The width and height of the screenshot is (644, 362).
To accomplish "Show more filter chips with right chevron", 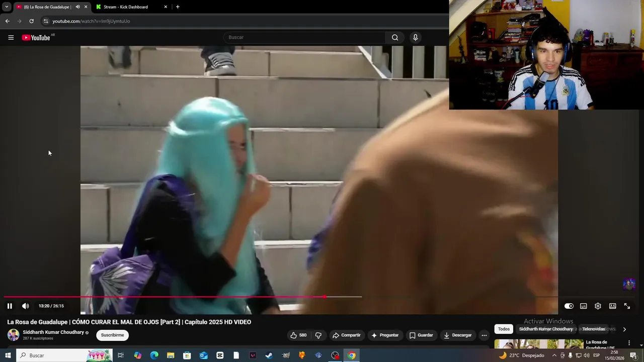I will click(x=624, y=329).
